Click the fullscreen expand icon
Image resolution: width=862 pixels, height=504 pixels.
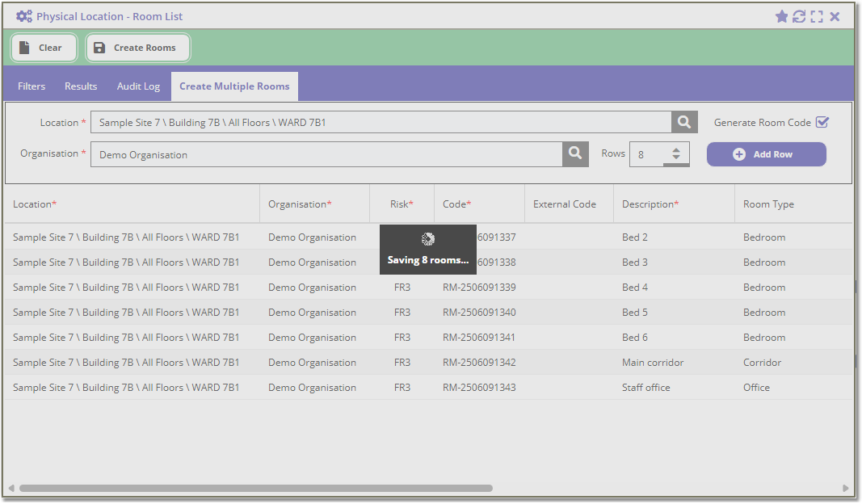click(x=817, y=16)
